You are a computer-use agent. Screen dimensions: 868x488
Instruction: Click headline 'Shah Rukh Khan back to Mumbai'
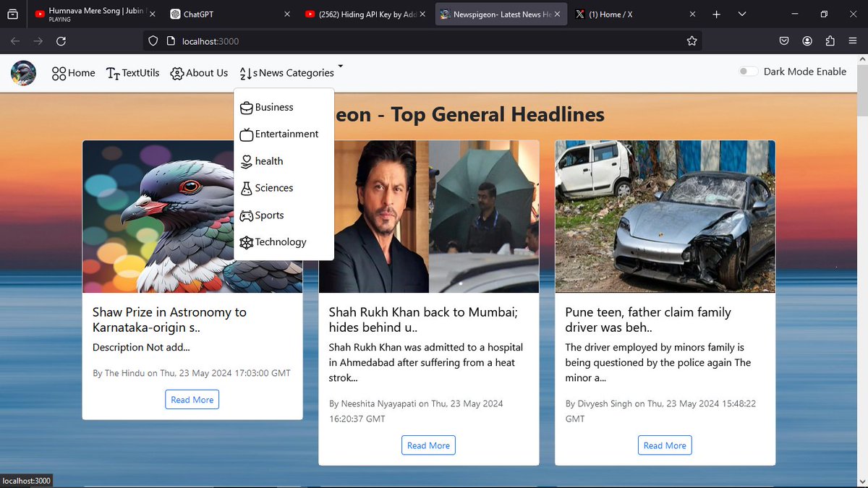click(425, 320)
